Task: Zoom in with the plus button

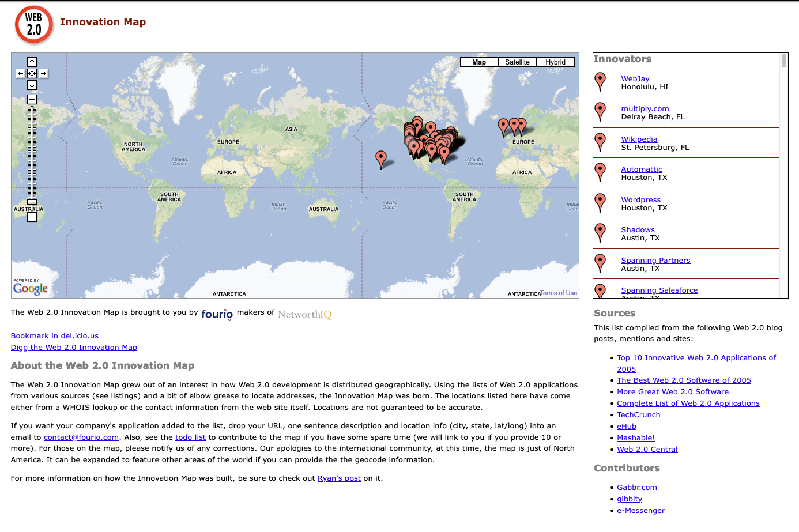Action: pos(32,99)
